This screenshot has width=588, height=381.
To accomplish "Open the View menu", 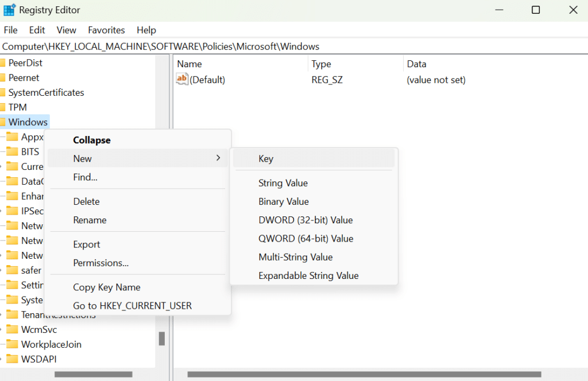I will 67,30.
